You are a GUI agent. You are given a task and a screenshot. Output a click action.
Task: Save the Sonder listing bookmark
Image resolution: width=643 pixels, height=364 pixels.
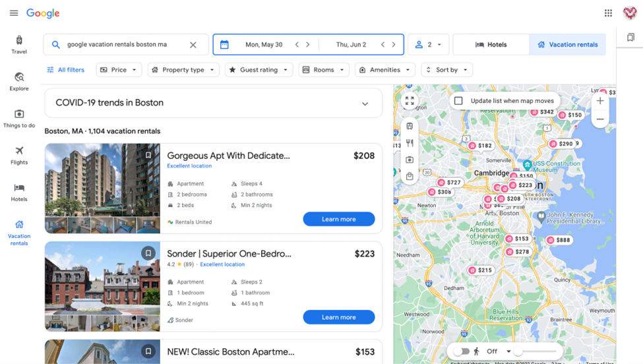(148, 253)
